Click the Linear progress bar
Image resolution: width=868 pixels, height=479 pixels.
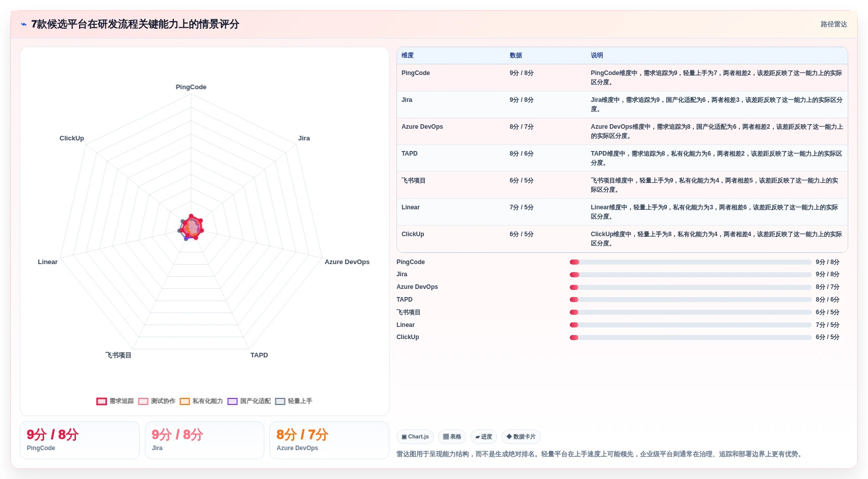point(690,325)
